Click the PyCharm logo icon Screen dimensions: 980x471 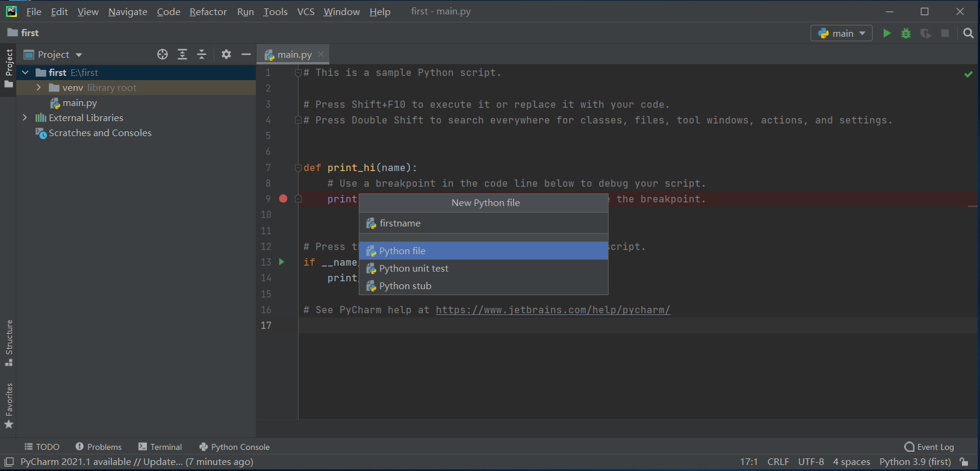pos(11,11)
